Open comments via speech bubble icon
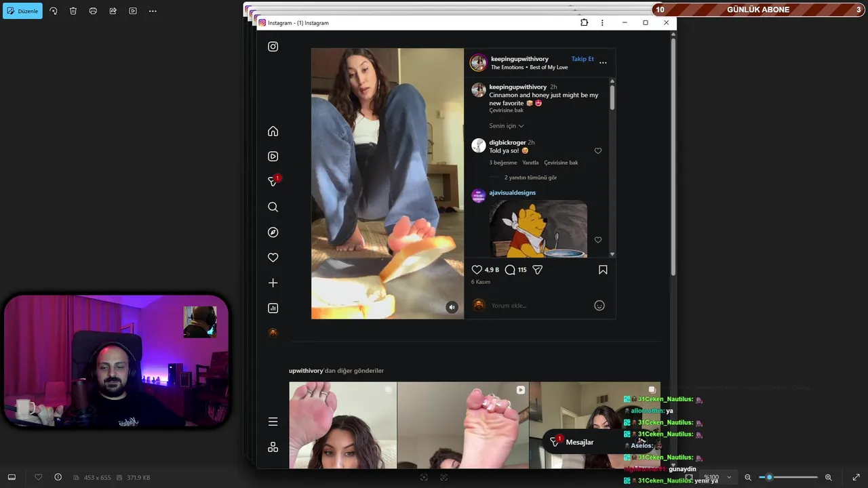Viewport: 868px width, 488px height. [510, 270]
